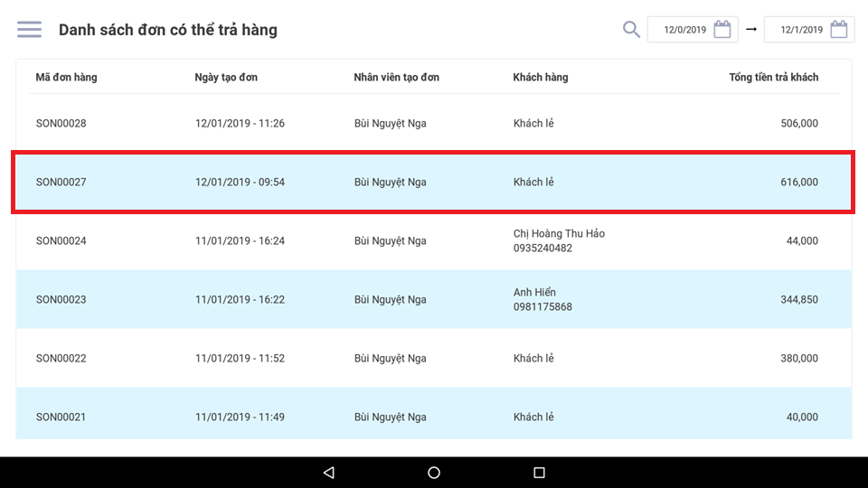Open the hamburger navigation menu
Screen dimensions: 868x488
click(x=29, y=30)
